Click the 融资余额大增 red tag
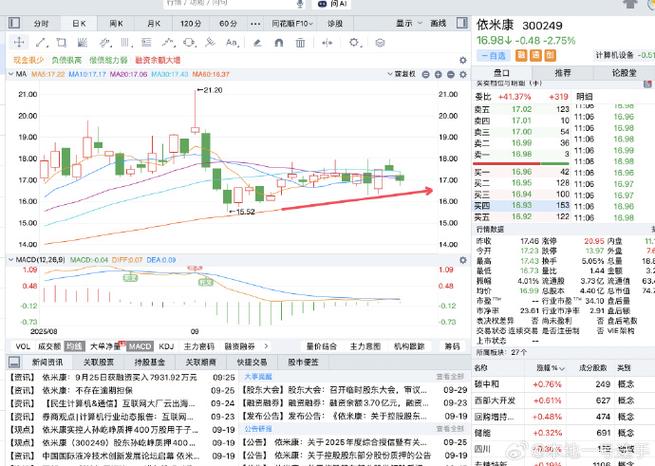This screenshot has height=466, width=655. click(x=157, y=59)
